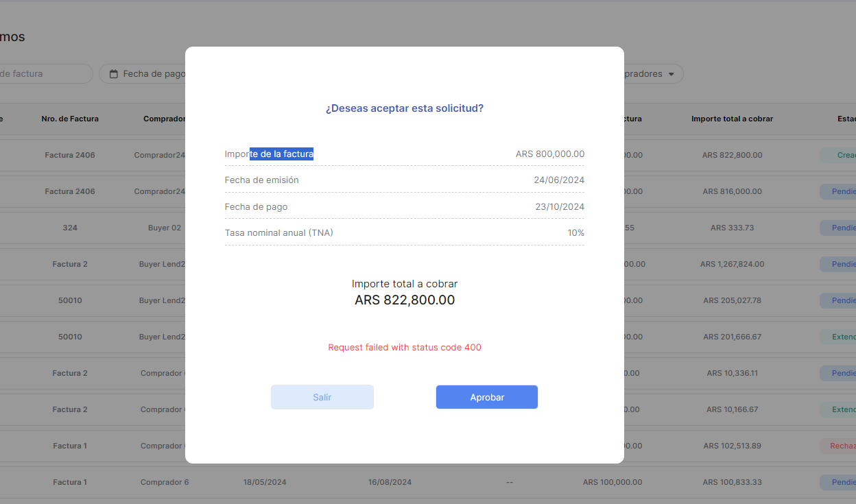Image resolution: width=856 pixels, height=504 pixels.
Task: Click the ARS 1,267,824.00 amount cell
Action: (x=732, y=264)
